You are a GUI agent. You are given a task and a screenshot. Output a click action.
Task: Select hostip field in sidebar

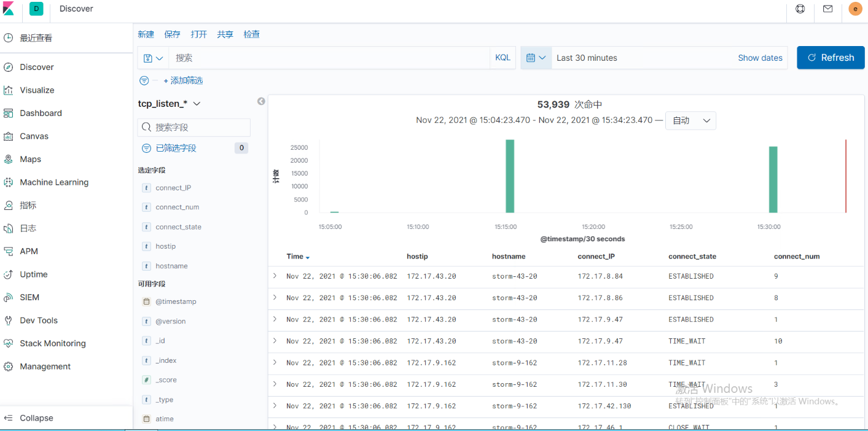click(x=166, y=246)
